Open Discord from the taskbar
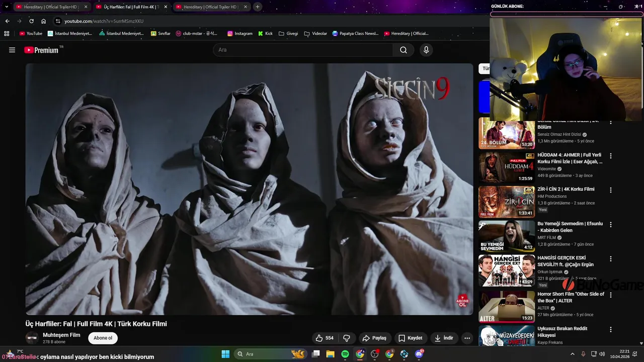644x362 pixels. pyautogui.click(x=419, y=354)
